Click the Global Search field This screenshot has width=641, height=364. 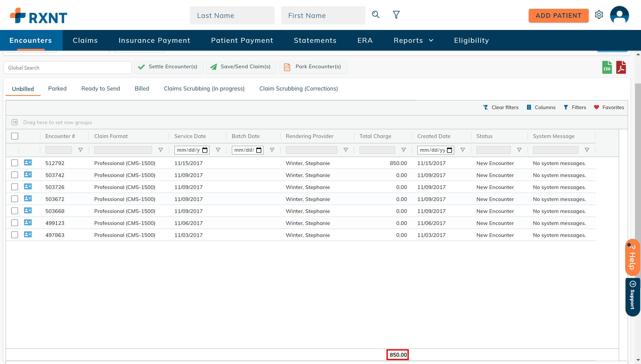67,67
